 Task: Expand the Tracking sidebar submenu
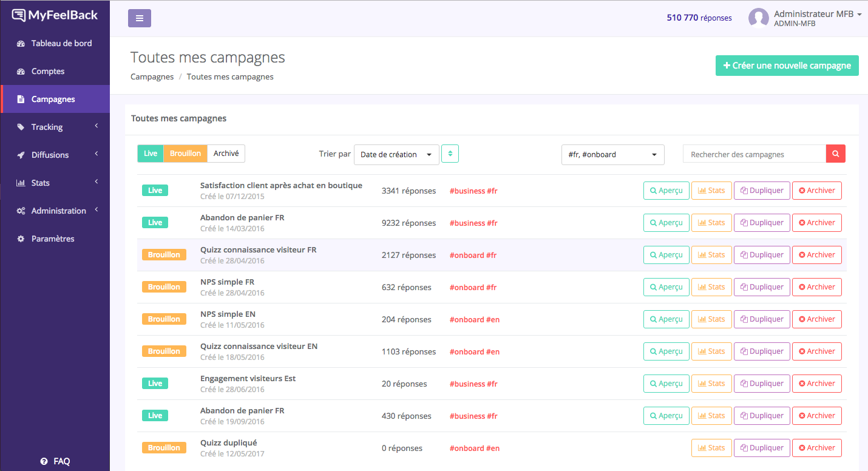click(x=55, y=127)
